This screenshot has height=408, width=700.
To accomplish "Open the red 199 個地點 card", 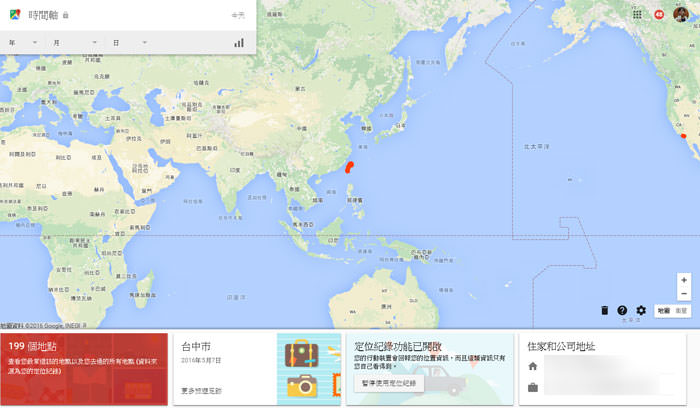I will [x=84, y=369].
